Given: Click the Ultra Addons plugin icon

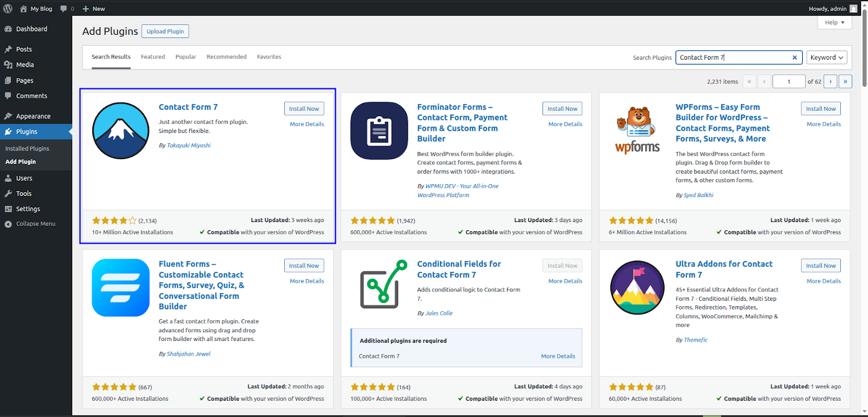Looking at the screenshot, I should [x=637, y=288].
